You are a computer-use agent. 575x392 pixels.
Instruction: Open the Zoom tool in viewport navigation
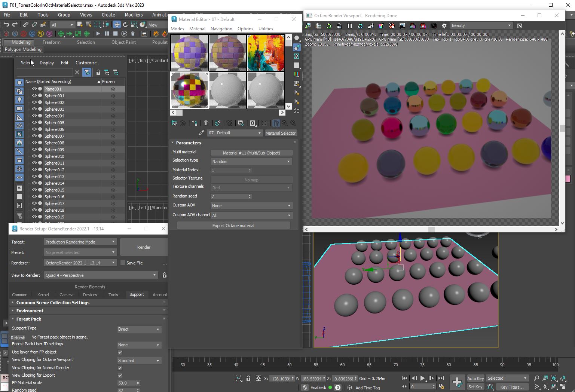coord(536,378)
